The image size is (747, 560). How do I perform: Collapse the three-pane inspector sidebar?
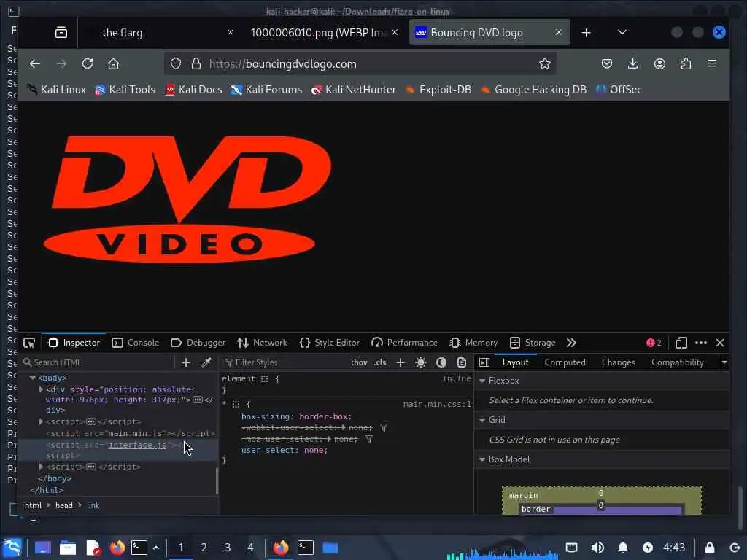[x=484, y=362]
